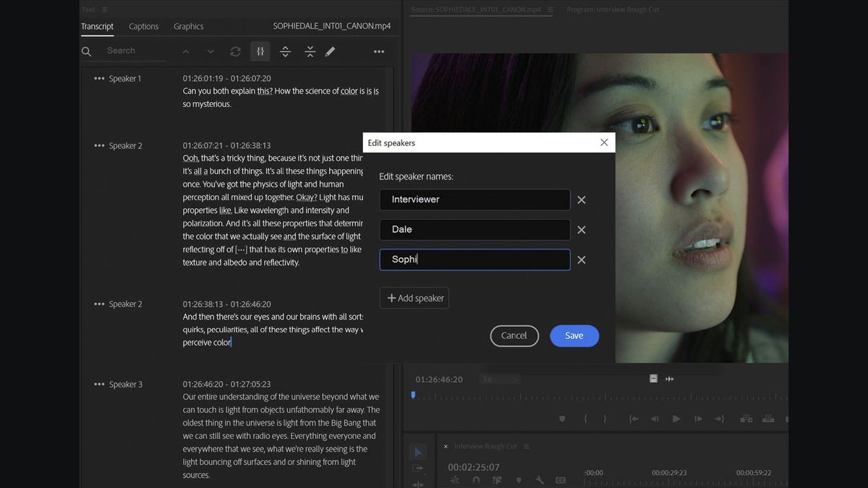This screenshot has width=868, height=488.
Task: Save the edited speaker names
Action: tap(574, 335)
